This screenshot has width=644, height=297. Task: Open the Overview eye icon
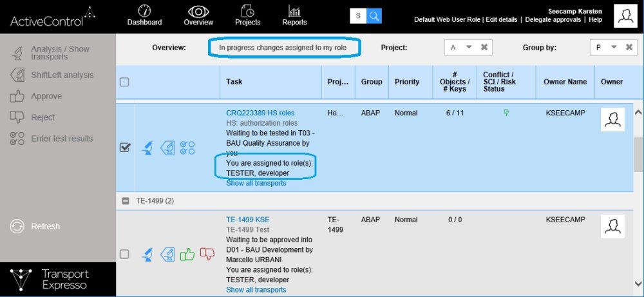point(198,11)
